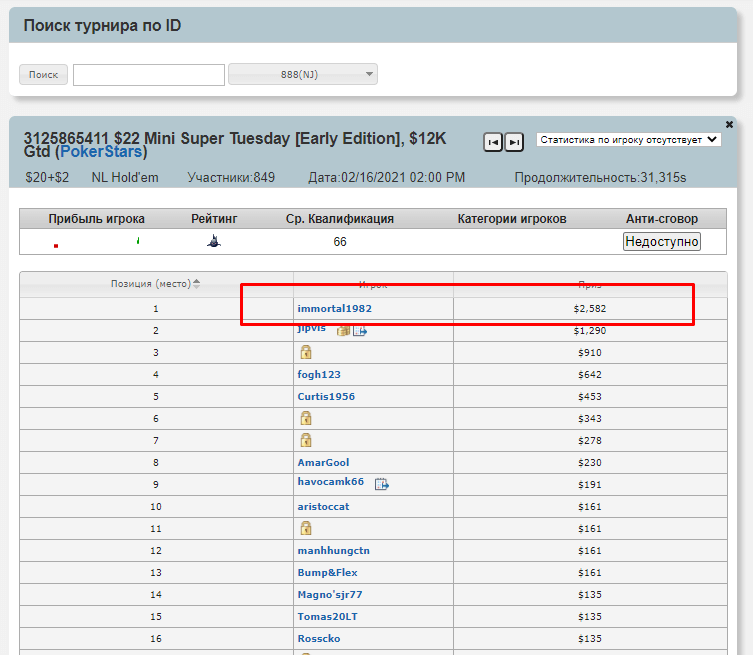Click the notes icon beside havocamk66

tap(381, 485)
